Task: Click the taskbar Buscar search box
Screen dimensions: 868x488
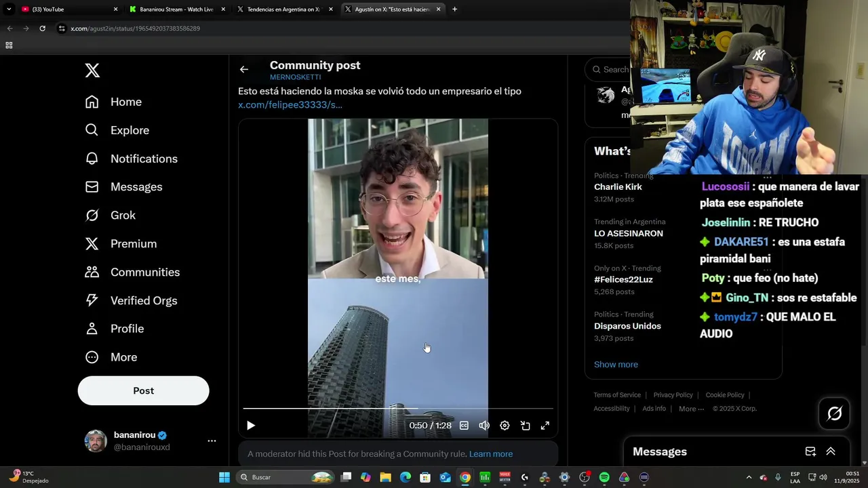Action: pyautogui.click(x=286, y=477)
